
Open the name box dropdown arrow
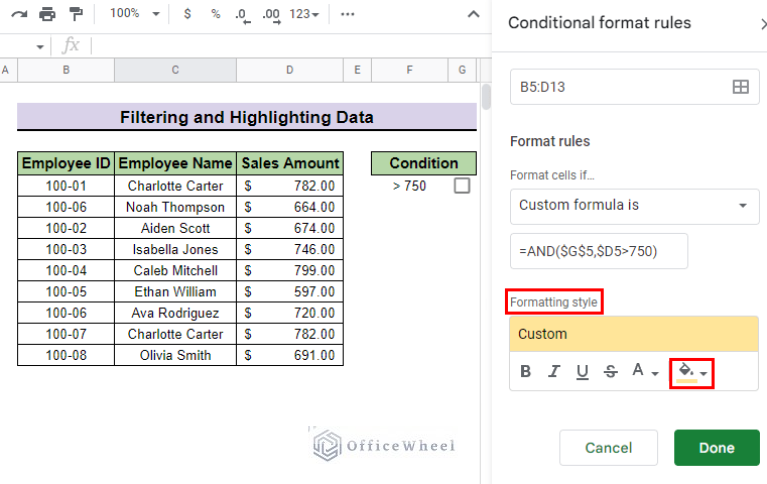pyautogui.click(x=40, y=47)
